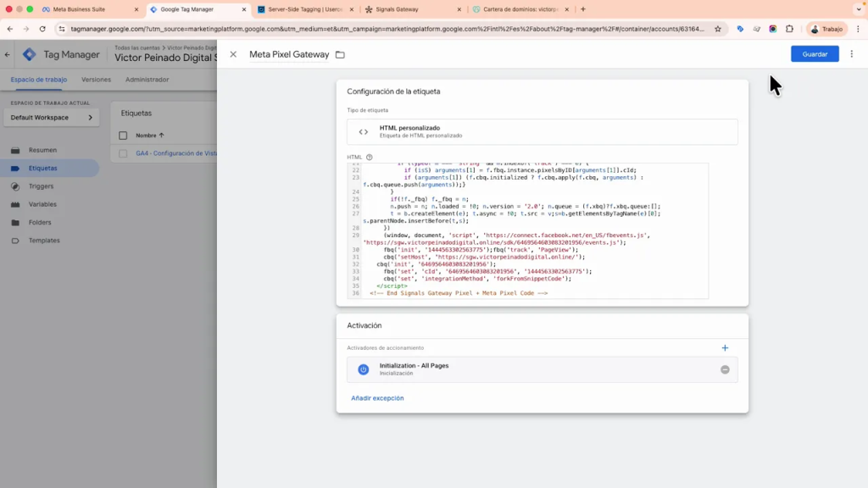Screen dimensions: 868x488
Task: Open Folders in sidebar
Action: tap(40, 223)
